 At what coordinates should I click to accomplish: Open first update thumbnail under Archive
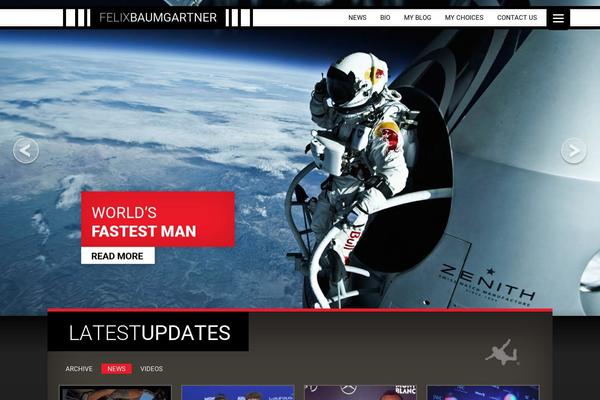[116, 392]
